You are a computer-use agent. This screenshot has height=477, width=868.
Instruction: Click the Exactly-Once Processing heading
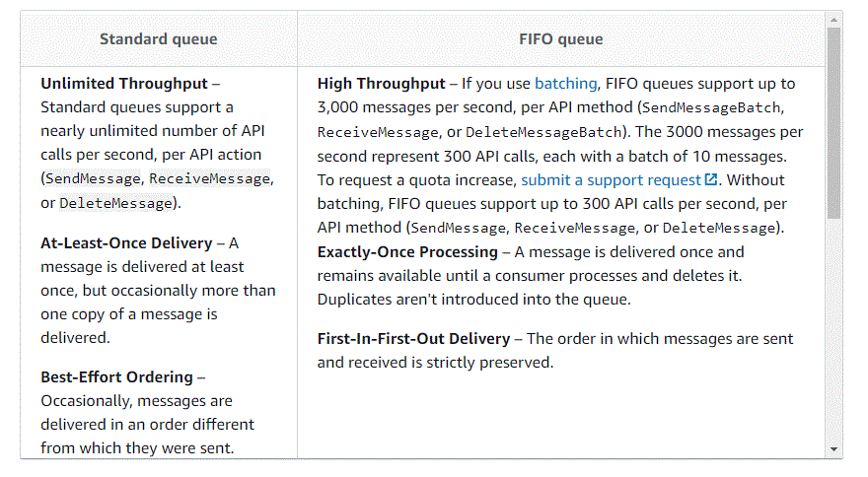407,252
